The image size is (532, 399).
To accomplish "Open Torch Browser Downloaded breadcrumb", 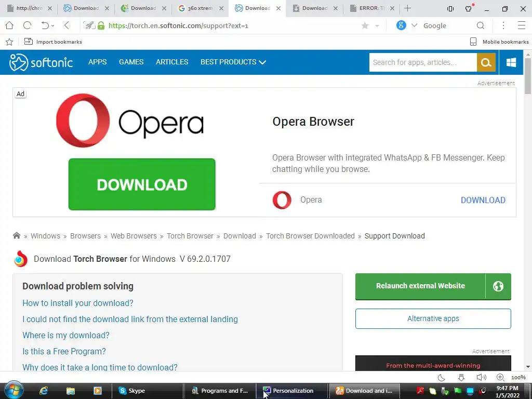I will tap(310, 236).
